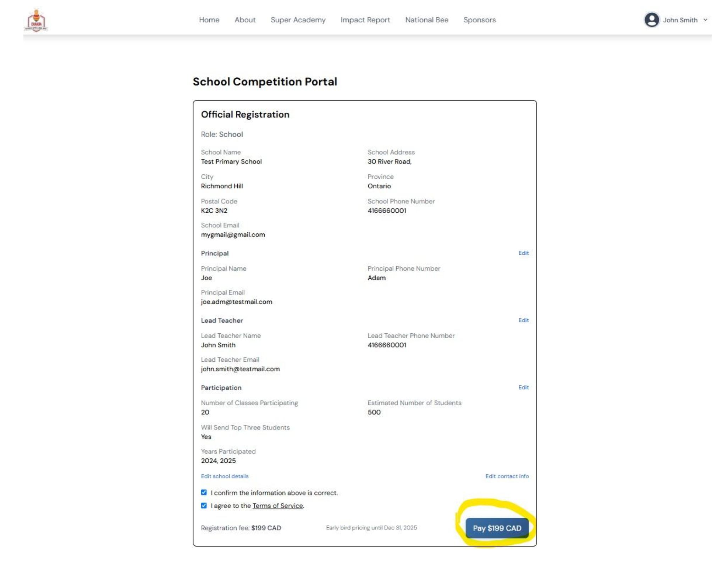This screenshot has width=728, height=583.
Task: Edit the Lead Teacher section
Action: click(x=524, y=320)
